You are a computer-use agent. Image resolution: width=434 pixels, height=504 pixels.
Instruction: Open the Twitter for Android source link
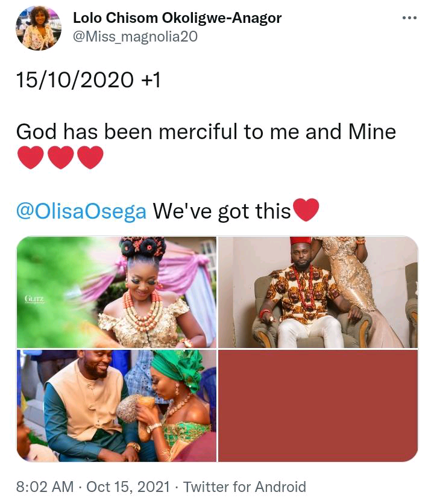click(244, 487)
